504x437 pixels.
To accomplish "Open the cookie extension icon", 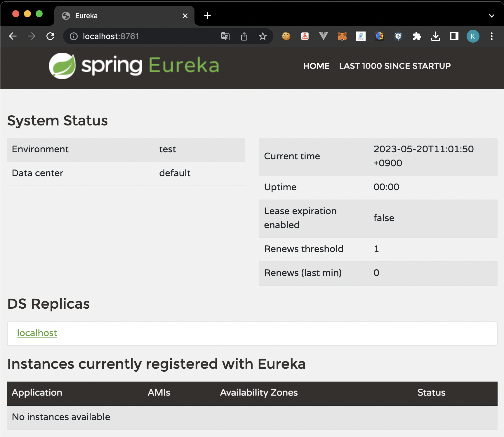I will [x=286, y=36].
